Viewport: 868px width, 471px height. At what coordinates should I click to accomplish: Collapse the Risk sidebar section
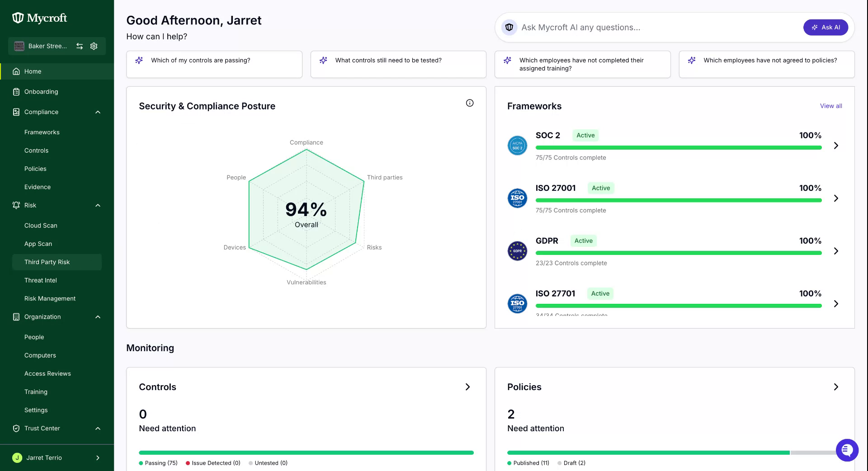[x=98, y=205]
